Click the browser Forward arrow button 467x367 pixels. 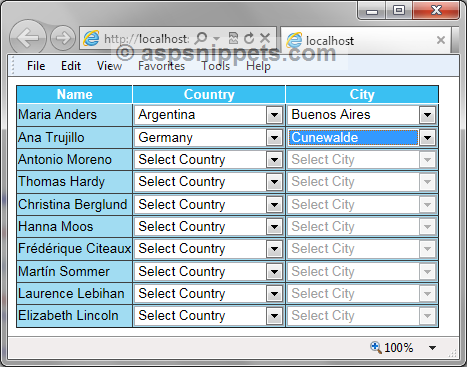click(62, 38)
